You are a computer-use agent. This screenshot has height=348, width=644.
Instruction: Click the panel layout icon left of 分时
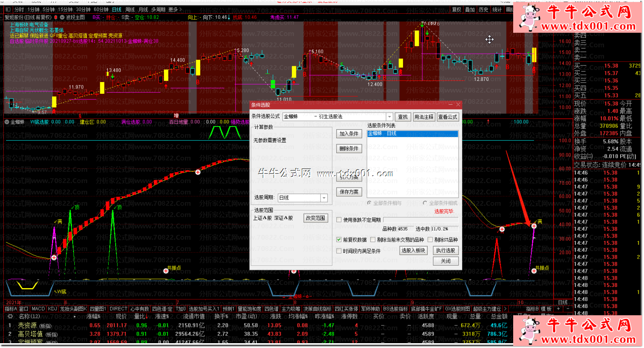pyautogui.click(x=8, y=10)
